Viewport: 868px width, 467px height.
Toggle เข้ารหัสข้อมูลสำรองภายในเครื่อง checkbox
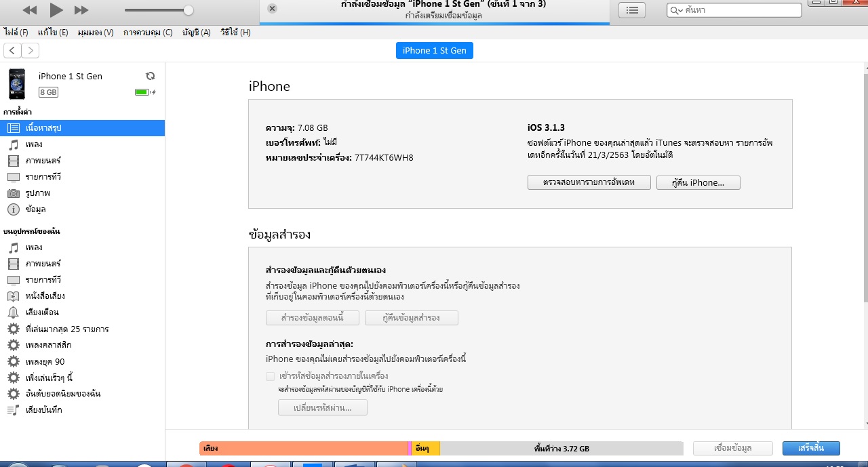pos(271,375)
